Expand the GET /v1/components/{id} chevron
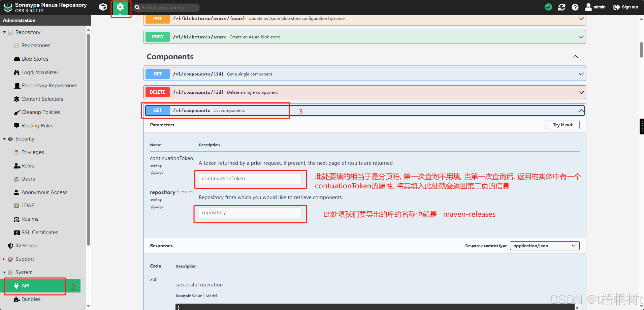644x310 pixels. tap(581, 74)
